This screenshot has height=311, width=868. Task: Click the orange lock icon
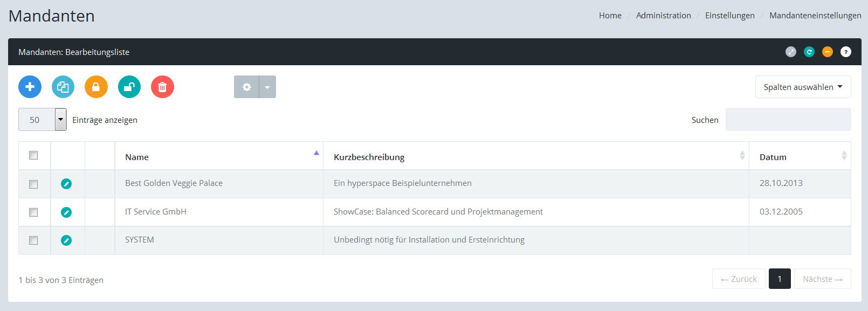(x=96, y=87)
